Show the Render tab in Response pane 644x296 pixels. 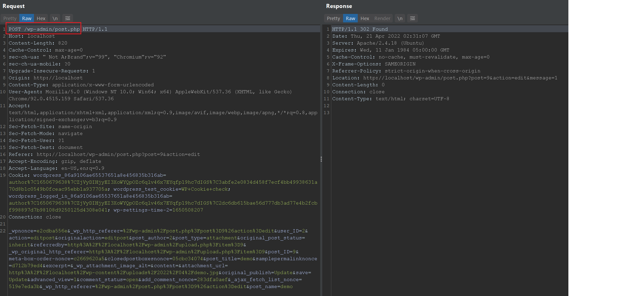tap(382, 18)
